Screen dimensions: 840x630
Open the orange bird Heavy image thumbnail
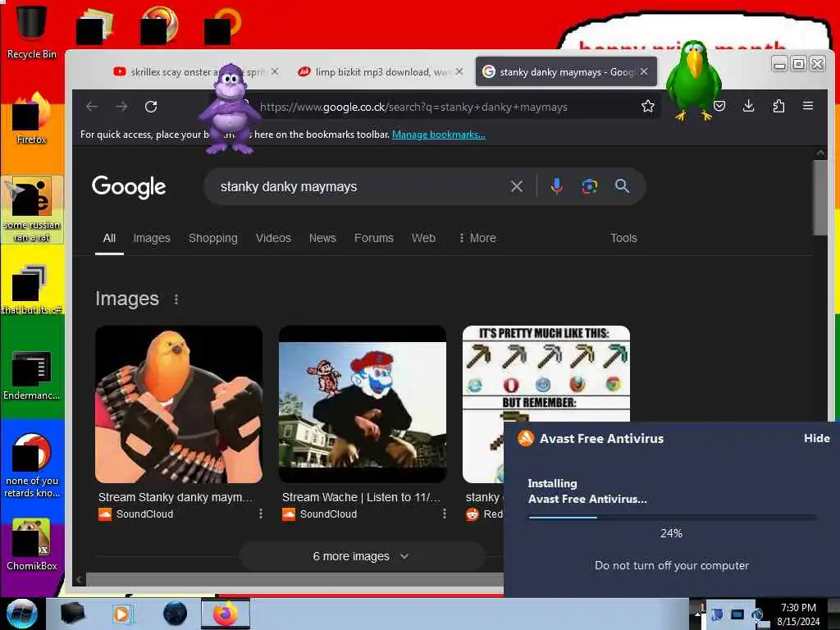coord(179,404)
